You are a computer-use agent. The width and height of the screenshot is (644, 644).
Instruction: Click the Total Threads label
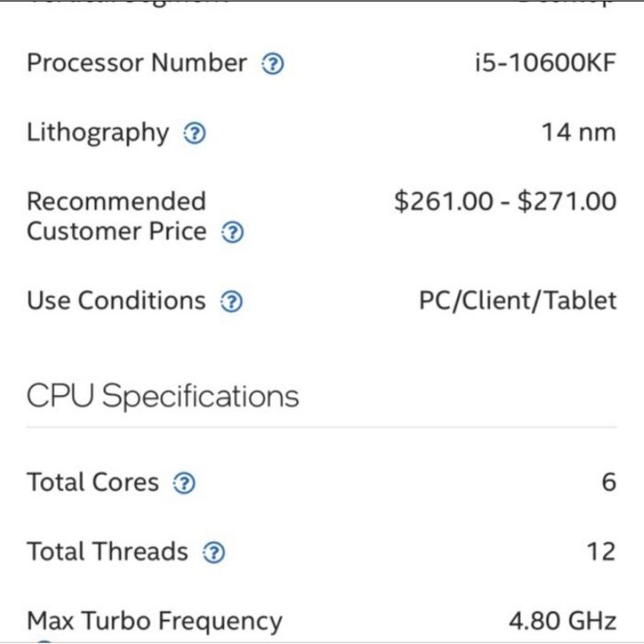(107, 552)
